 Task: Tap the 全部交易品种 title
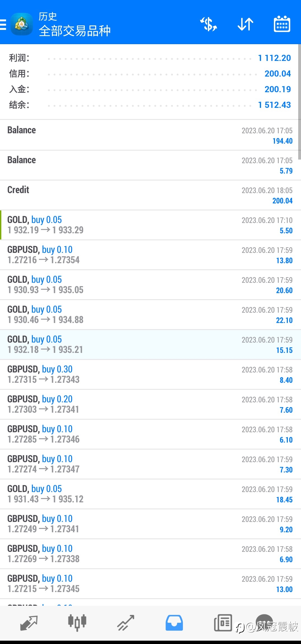[75, 31]
